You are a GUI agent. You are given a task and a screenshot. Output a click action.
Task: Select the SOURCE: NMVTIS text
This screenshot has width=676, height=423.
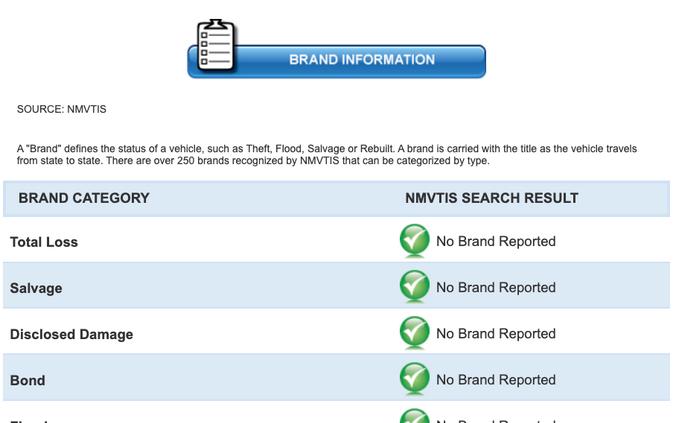pos(62,109)
